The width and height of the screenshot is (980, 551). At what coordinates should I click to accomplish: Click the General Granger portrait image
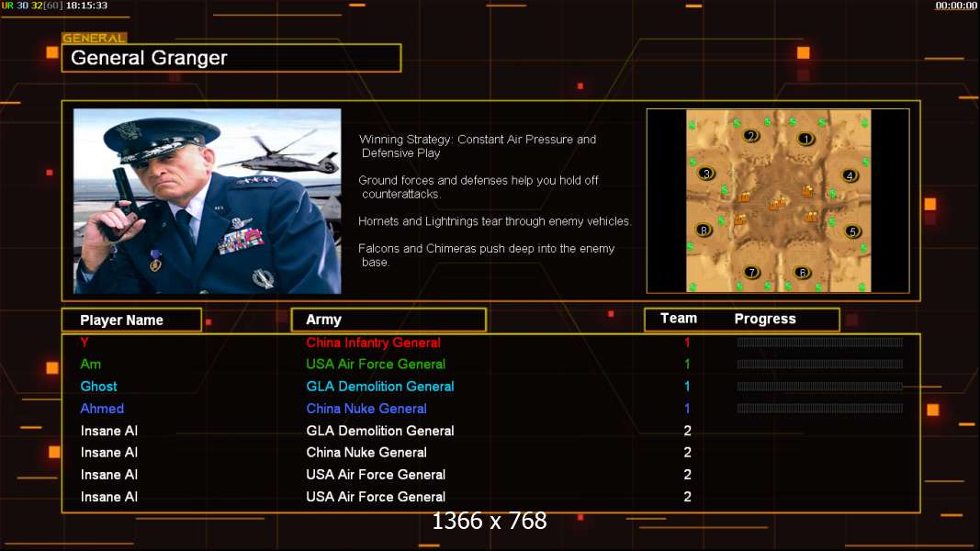click(x=208, y=201)
